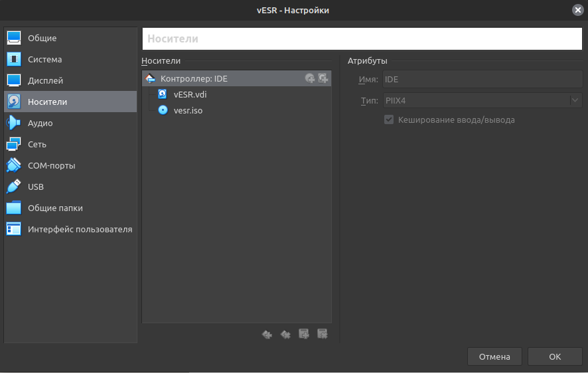This screenshot has width=588, height=373.
Task: Click the add controller icon below storage tree
Action: (267, 335)
